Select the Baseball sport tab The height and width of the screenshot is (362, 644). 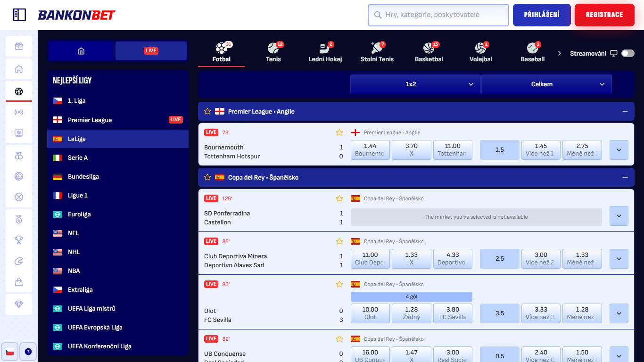(533, 52)
